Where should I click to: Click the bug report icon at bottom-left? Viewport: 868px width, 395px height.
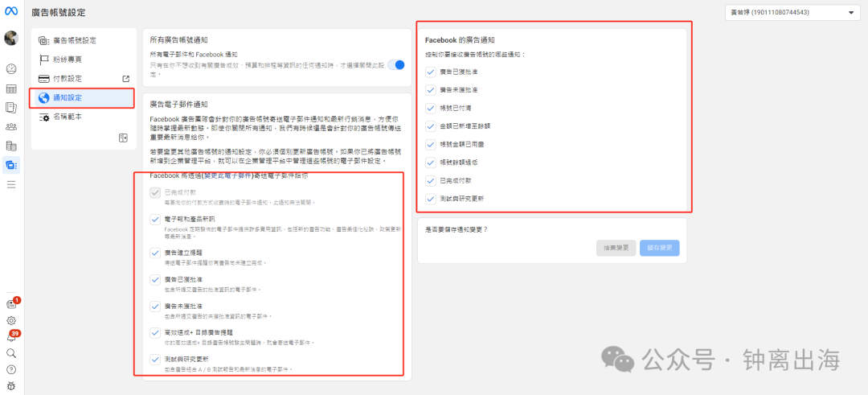(11, 385)
